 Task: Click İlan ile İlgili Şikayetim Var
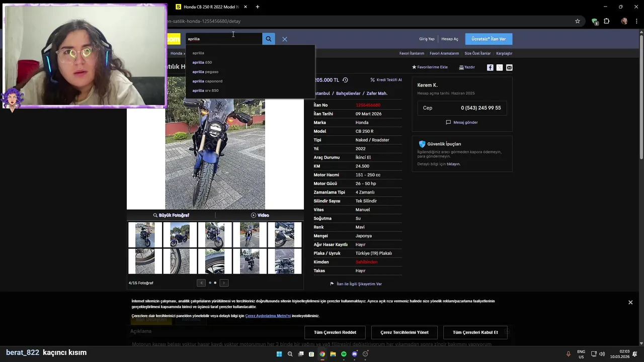(x=356, y=284)
